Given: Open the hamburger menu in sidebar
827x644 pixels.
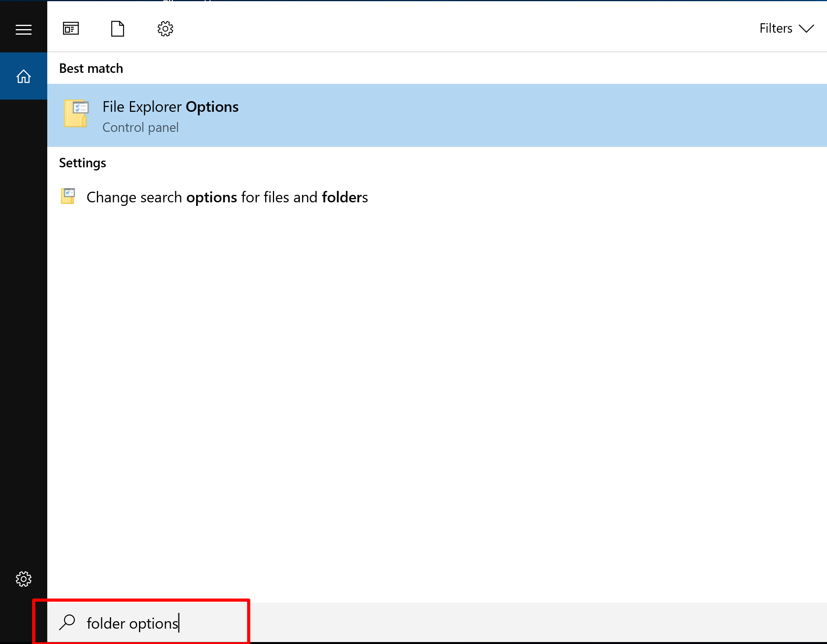Looking at the screenshot, I should (x=24, y=30).
